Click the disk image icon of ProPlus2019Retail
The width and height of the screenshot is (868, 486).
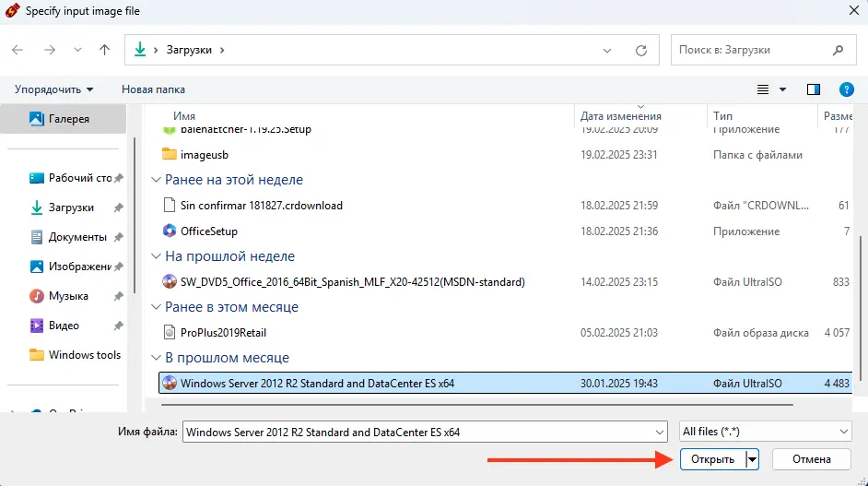170,333
